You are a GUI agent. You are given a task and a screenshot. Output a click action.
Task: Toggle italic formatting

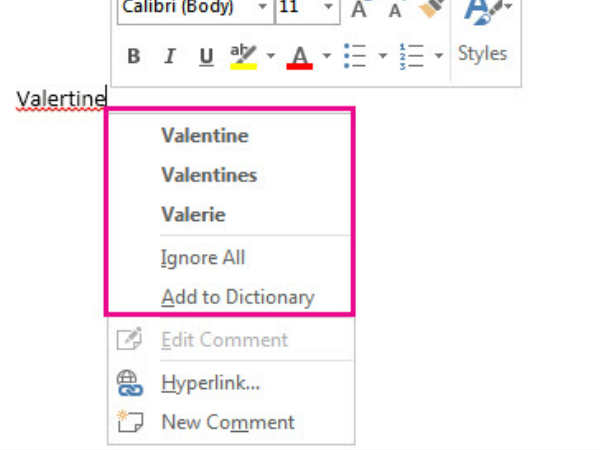pyautogui.click(x=170, y=56)
